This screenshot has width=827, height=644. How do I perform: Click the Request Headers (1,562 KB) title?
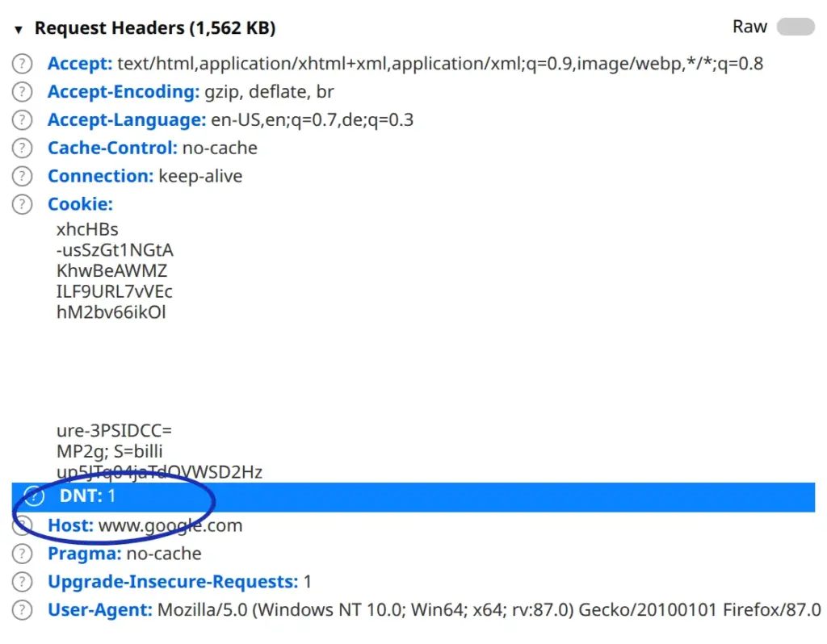coord(155,28)
